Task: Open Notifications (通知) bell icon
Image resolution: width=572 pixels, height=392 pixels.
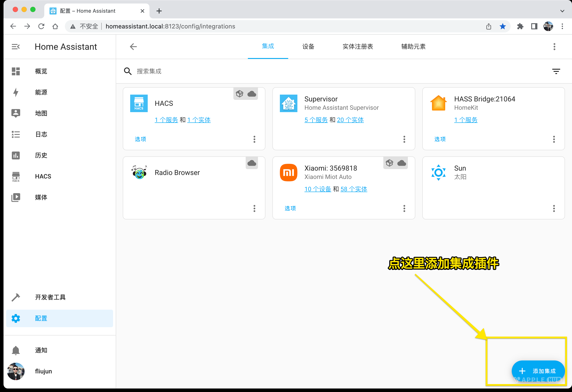Action: click(16, 350)
